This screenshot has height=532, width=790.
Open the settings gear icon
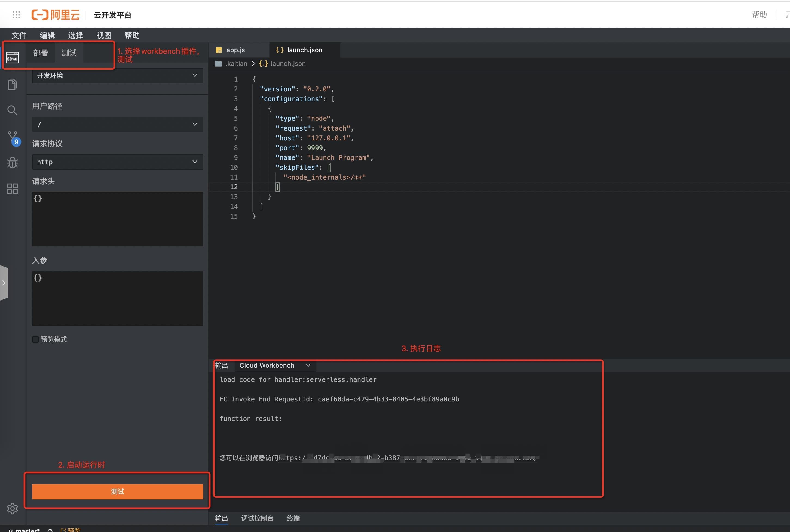[13, 508]
